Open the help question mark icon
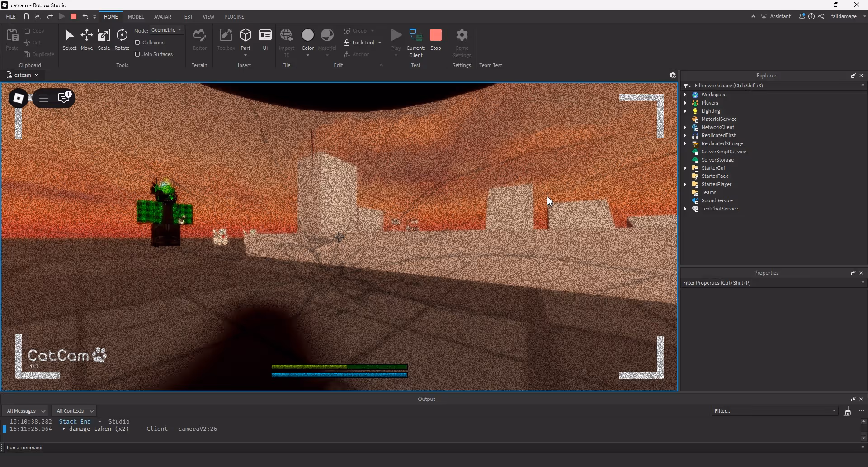The image size is (868, 467). click(811, 16)
